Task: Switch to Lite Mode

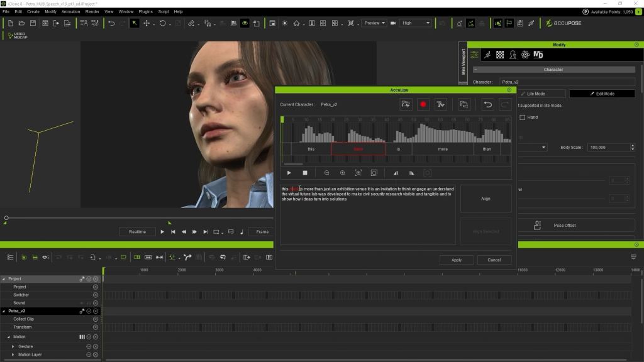Action: point(541,94)
